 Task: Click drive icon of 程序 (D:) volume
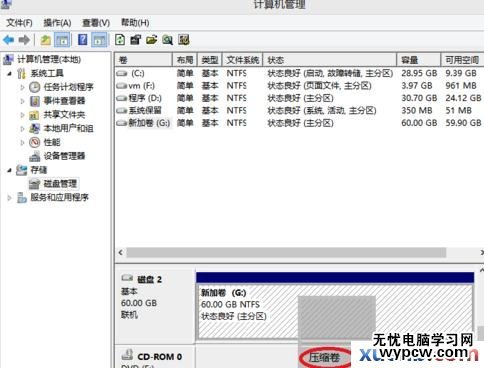(122, 98)
